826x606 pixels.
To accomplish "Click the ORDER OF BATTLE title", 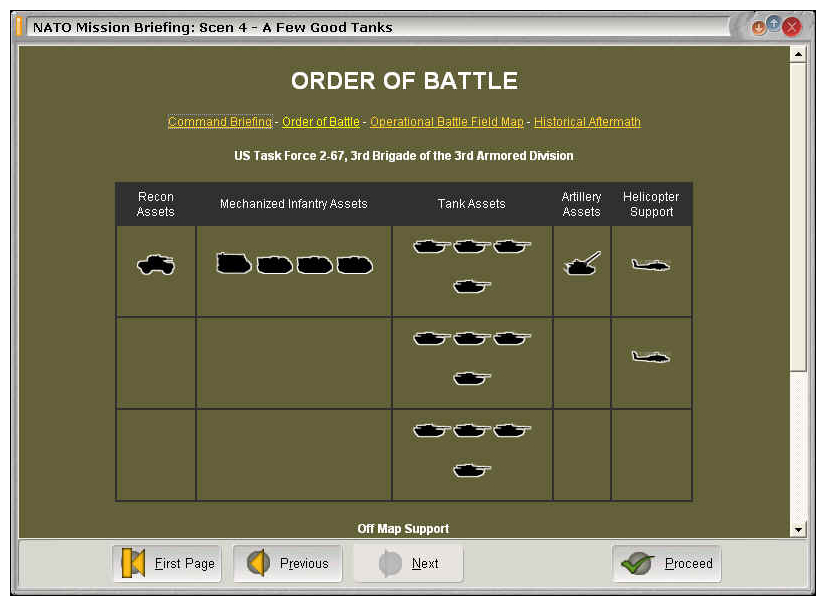I will point(405,81).
